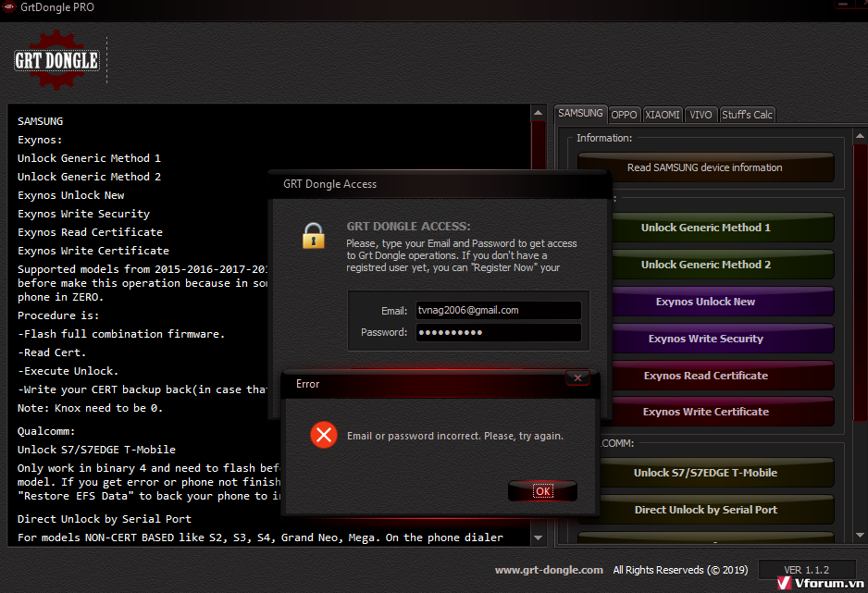This screenshot has height=593, width=868.
Task: Click Exynos Write Certificate button
Action: [x=723, y=412]
